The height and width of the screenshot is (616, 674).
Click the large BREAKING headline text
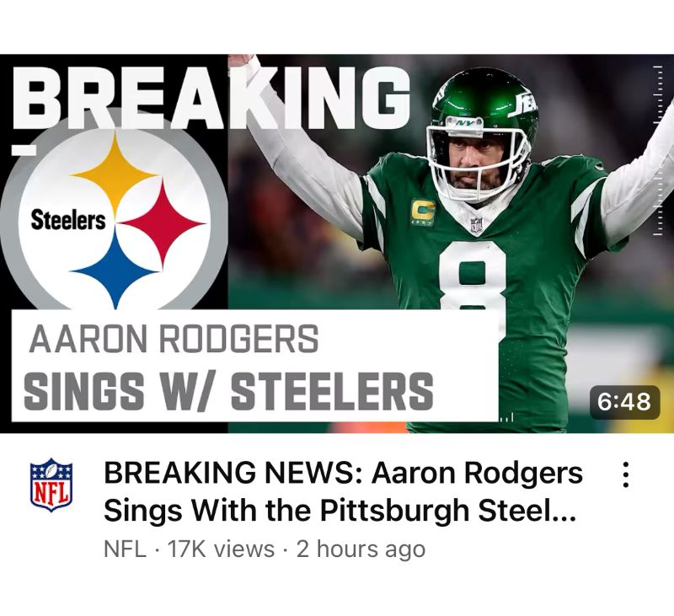tap(212, 98)
